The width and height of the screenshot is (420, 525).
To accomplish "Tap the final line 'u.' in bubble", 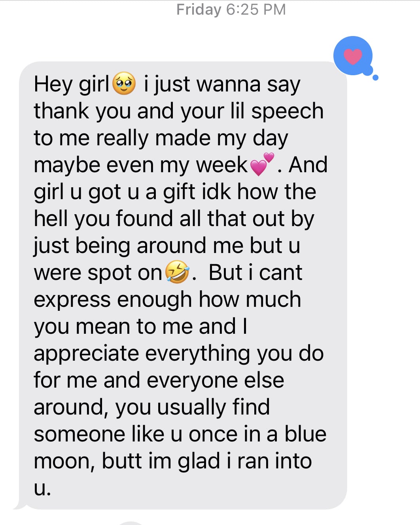I will point(42,489).
